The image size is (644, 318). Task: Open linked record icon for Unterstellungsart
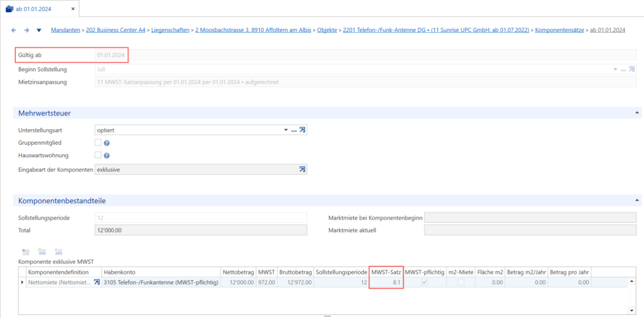point(302,130)
